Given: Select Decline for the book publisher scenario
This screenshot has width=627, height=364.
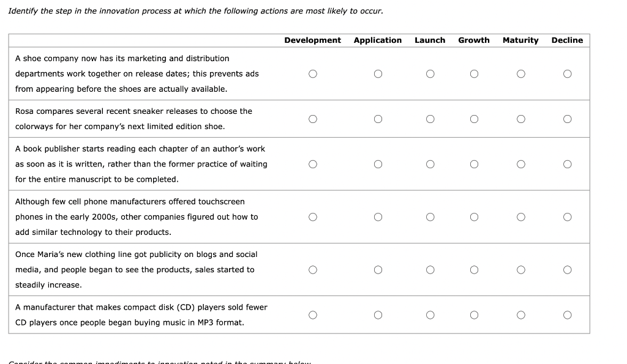Looking at the screenshot, I should 567,163.
